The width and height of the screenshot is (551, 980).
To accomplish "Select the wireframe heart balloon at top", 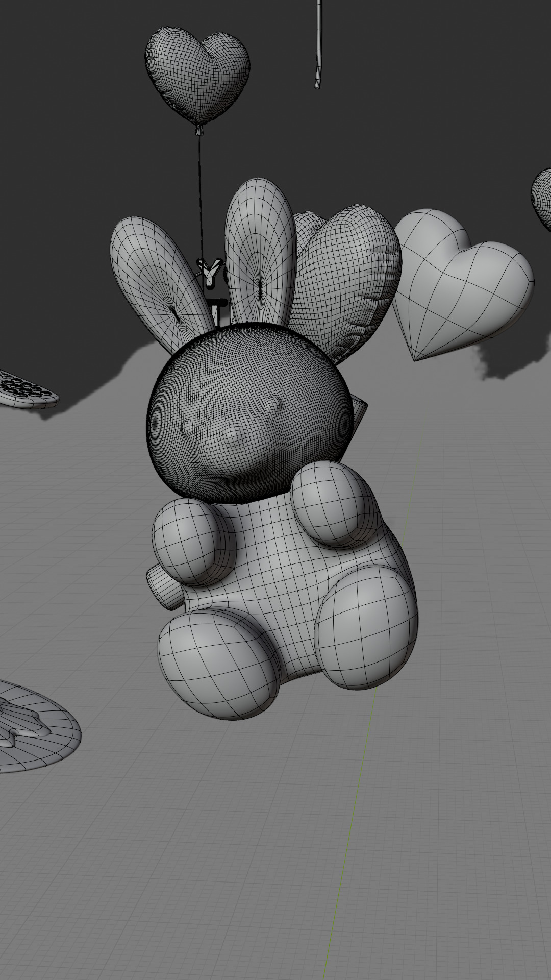I will point(198,77).
